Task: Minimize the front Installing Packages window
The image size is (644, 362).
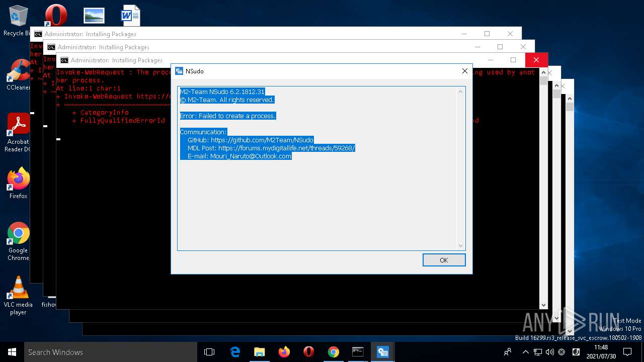Action: click(x=490, y=60)
